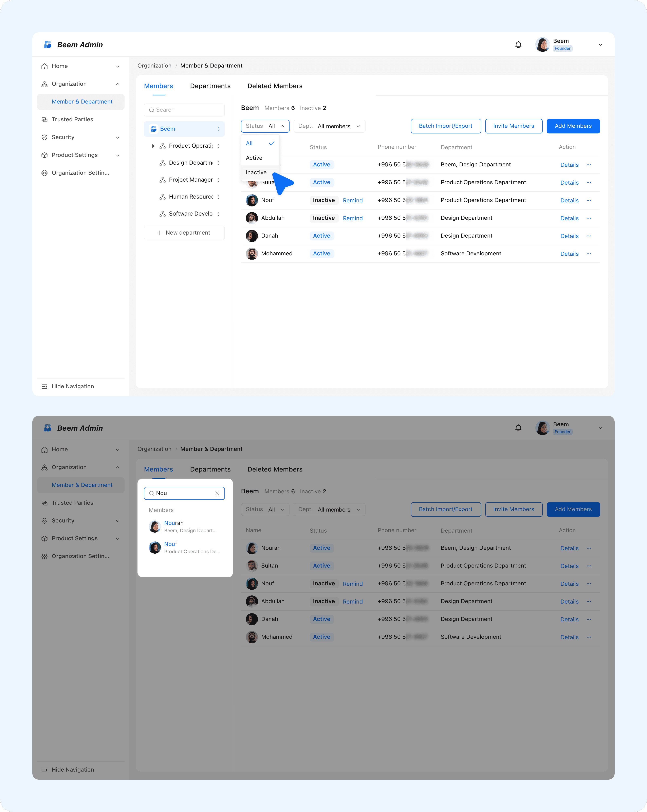Open the Dept. All members dropdown in top panel
Screen dimensions: 647x812
pyautogui.click(x=329, y=126)
